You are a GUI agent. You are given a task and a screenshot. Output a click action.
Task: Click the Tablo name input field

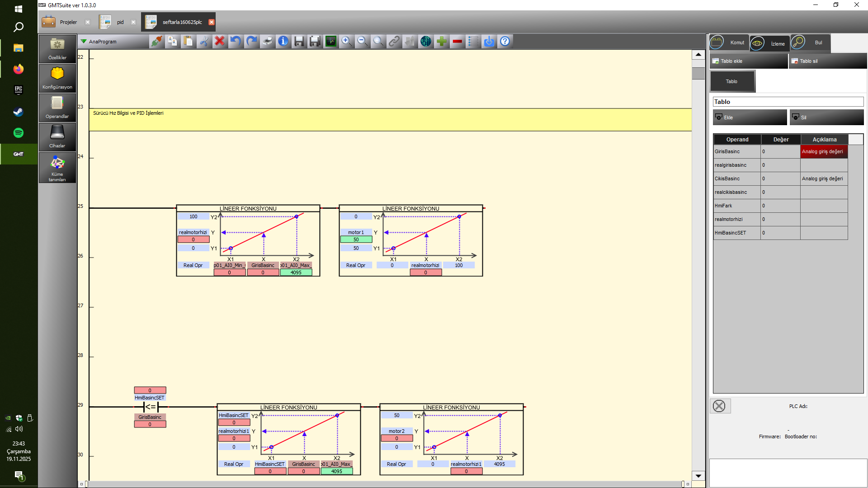[788, 102]
